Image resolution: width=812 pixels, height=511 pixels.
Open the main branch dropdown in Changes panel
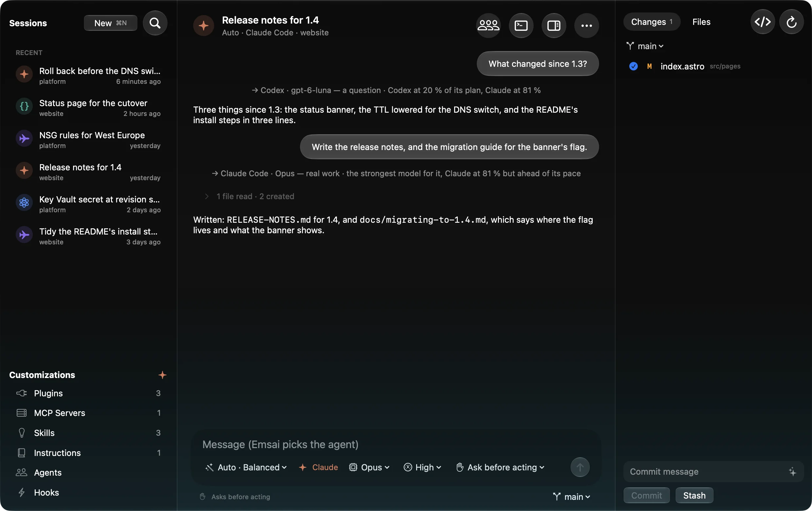pyautogui.click(x=644, y=46)
